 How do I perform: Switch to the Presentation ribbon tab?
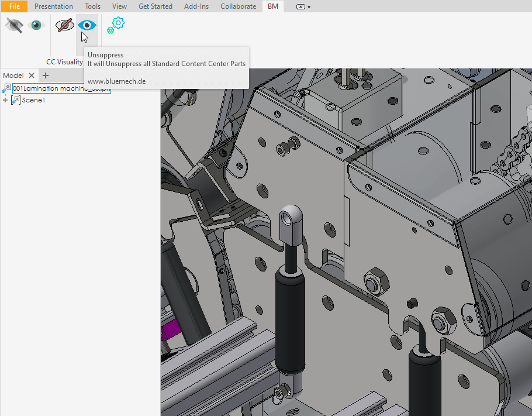click(54, 6)
